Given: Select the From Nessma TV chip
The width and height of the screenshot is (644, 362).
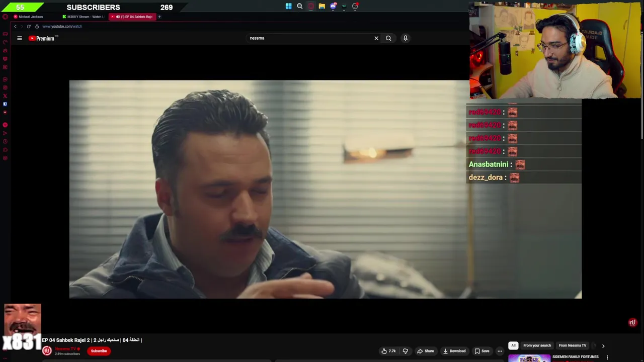Looking at the screenshot, I should 573,345.
